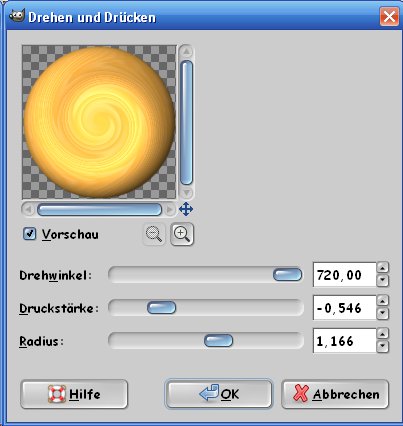The image size is (403, 426).
Task: Click the preview scroll up arrow
Action: pyautogui.click(x=186, y=52)
